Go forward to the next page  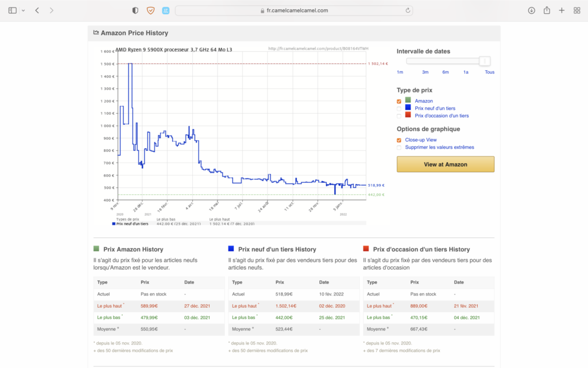(x=51, y=10)
